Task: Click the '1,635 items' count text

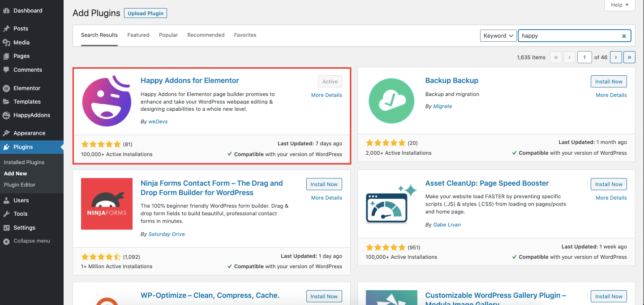Action: (531, 57)
